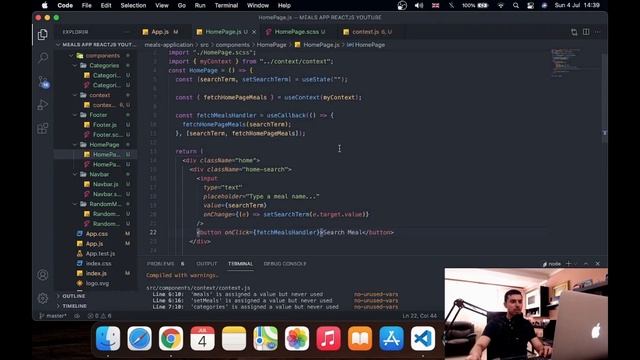Click the master branch status item
640x360 pixels.
[53, 316]
